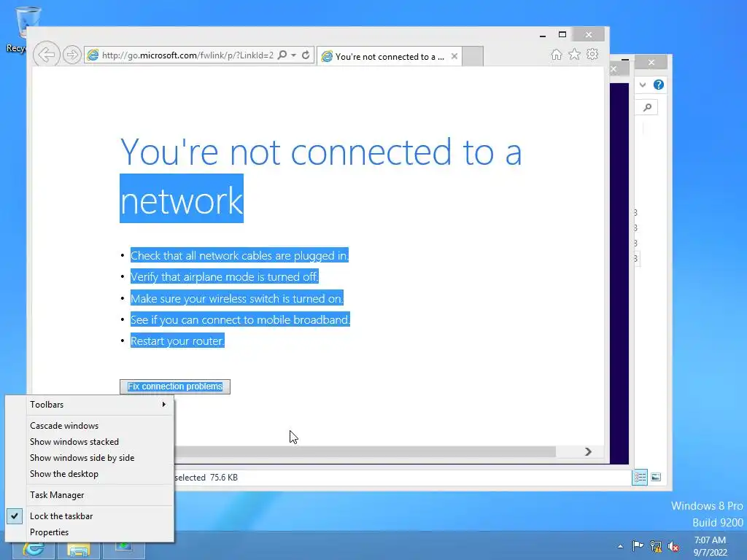
Task: Click the third taskbar application icon
Action: [x=124, y=550]
